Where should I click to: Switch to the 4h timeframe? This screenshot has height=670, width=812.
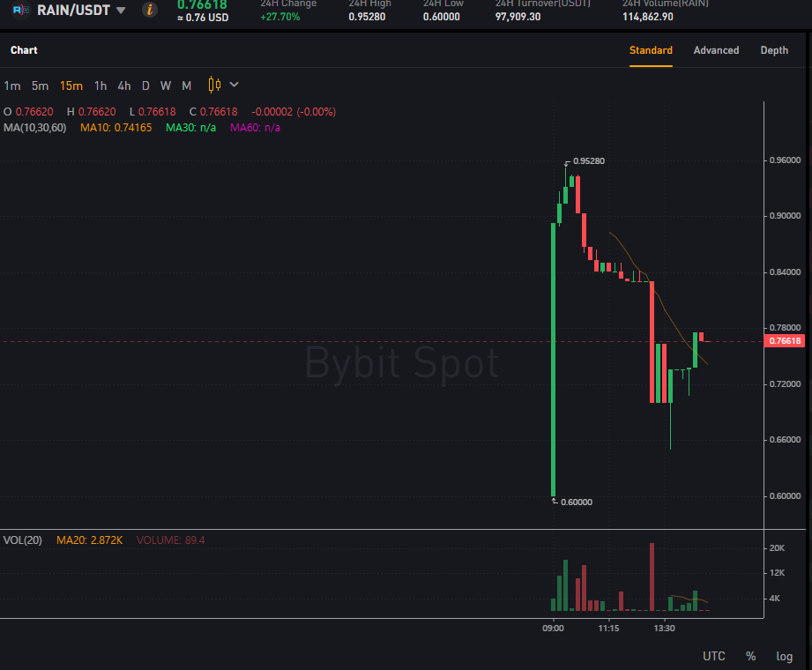click(124, 86)
